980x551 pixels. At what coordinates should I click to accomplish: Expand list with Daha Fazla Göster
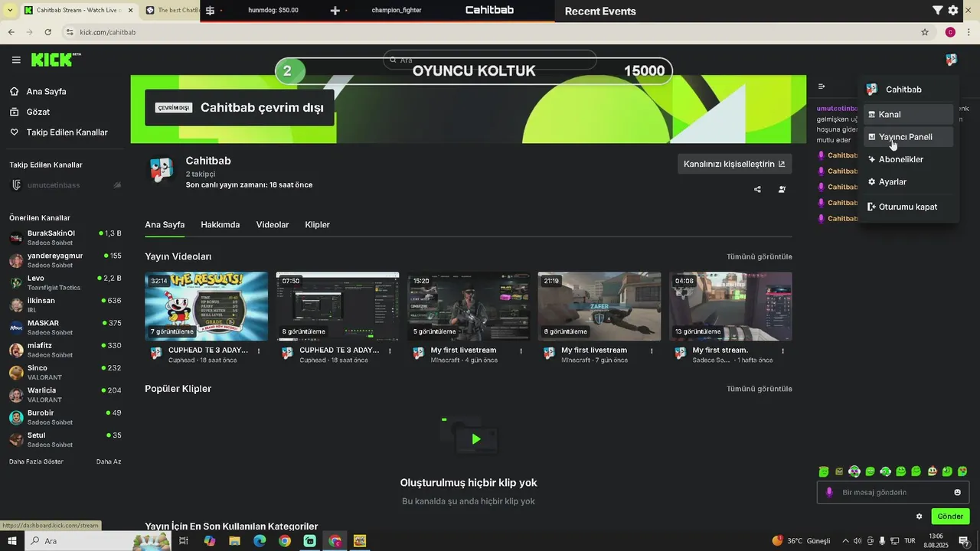coord(36,461)
